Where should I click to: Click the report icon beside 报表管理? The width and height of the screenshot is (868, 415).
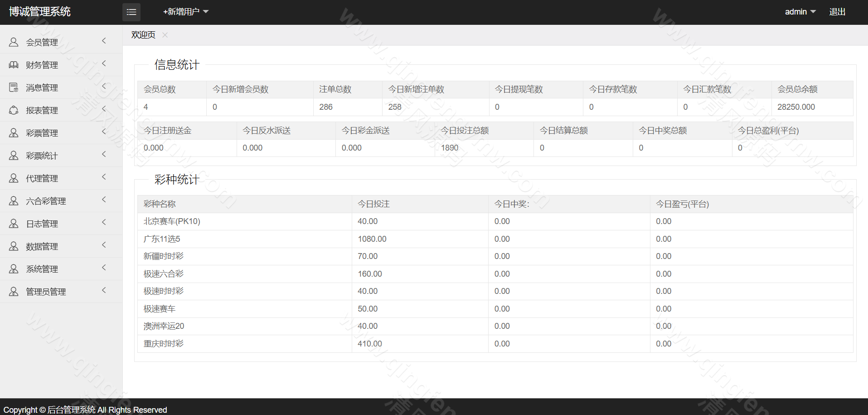14,110
